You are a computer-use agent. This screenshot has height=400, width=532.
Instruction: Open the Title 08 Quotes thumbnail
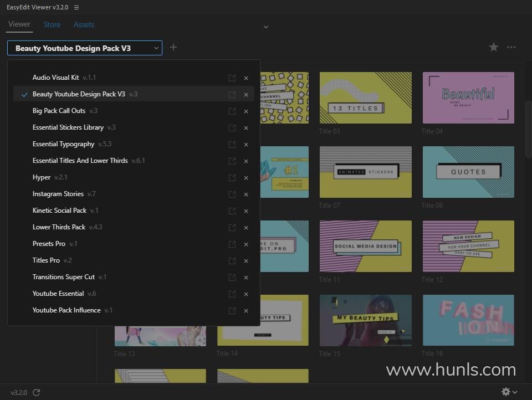(468, 172)
